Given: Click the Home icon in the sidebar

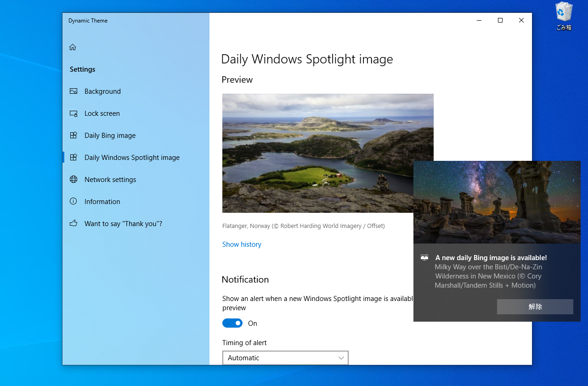Looking at the screenshot, I should pyautogui.click(x=73, y=47).
